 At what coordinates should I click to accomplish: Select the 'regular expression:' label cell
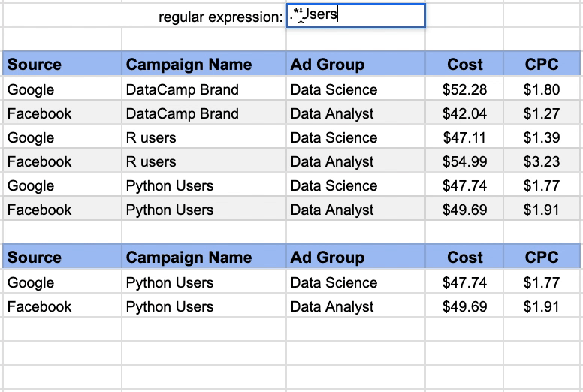[x=204, y=15]
